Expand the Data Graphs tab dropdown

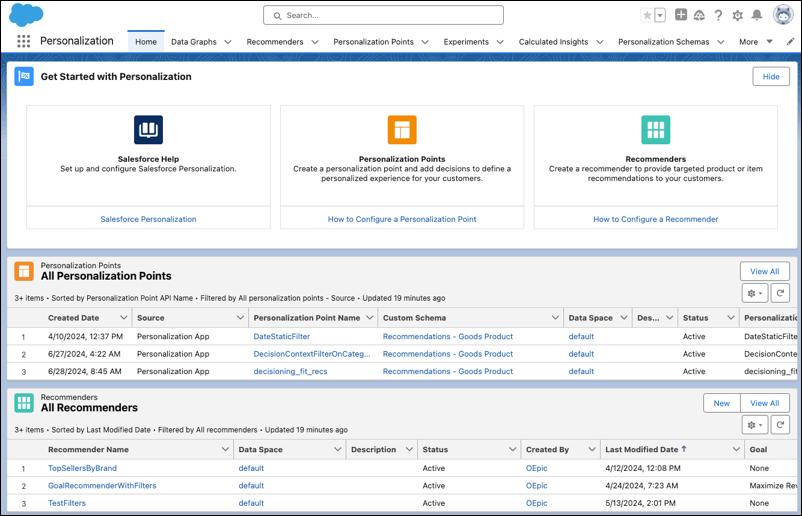228,42
